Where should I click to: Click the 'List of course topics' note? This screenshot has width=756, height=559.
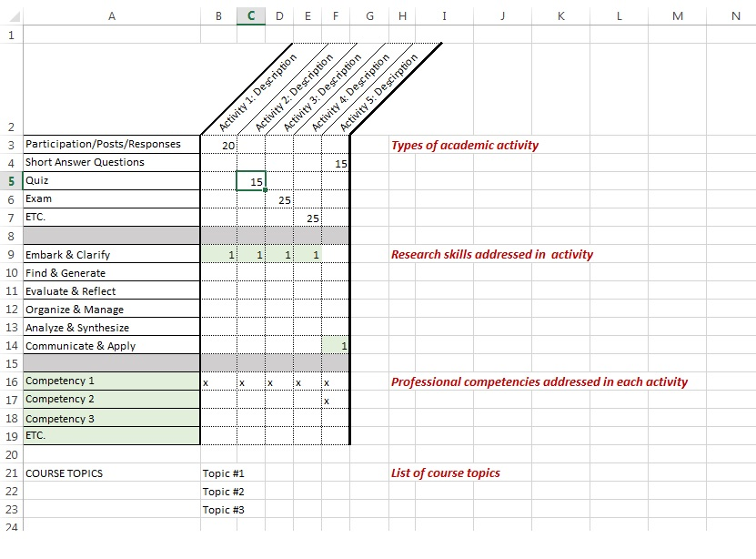point(445,473)
